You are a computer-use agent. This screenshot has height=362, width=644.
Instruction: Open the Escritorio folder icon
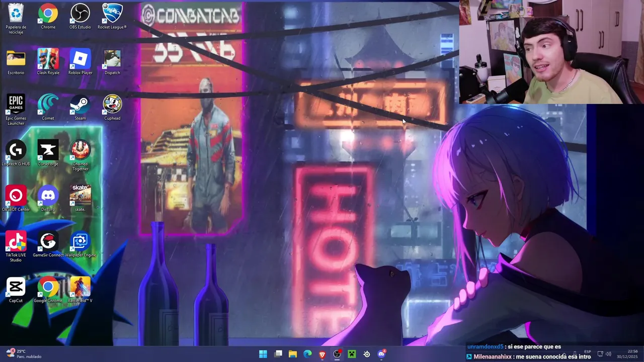(16, 62)
